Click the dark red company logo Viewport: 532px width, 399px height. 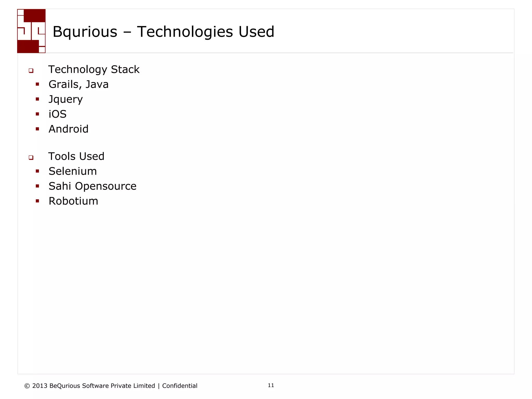pyautogui.click(x=31, y=31)
